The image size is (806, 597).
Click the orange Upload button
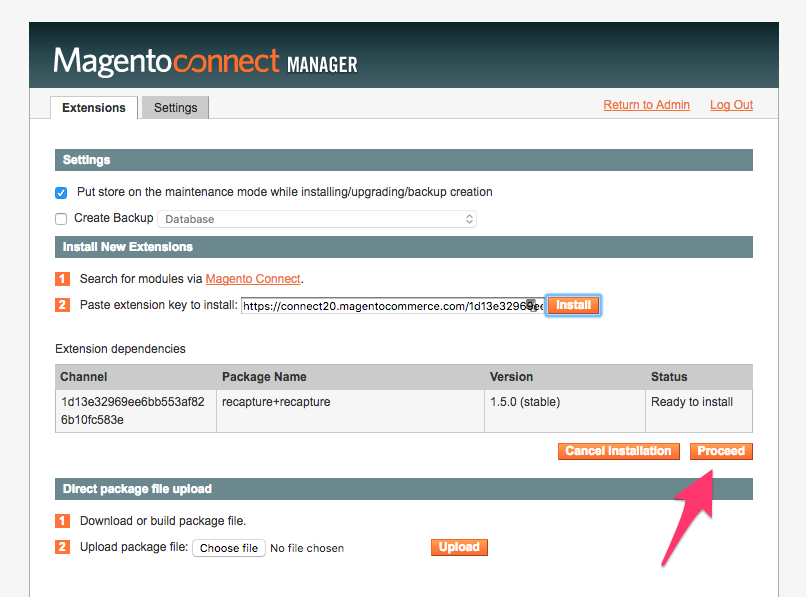pyautogui.click(x=459, y=547)
